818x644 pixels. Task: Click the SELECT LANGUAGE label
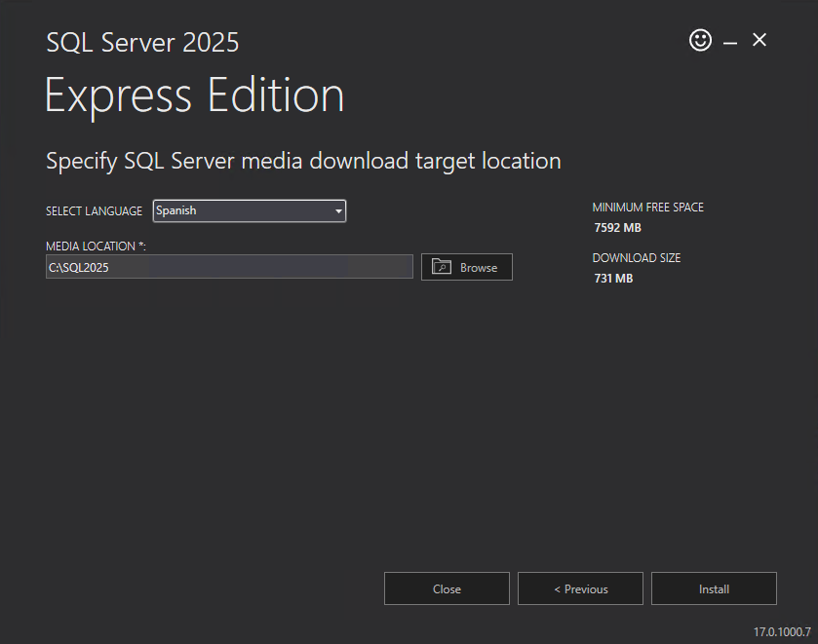point(94,211)
